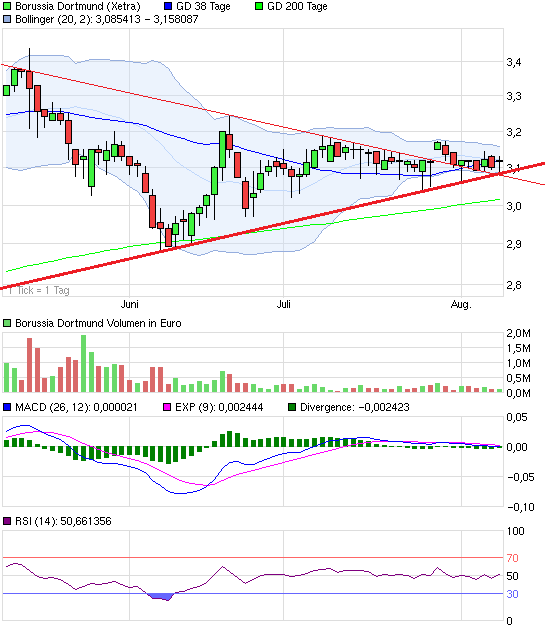Screen dimensions: 545x629
Task: Click the blue GD 38 Tage legend swatch
Action: pyautogui.click(x=168, y=6)
